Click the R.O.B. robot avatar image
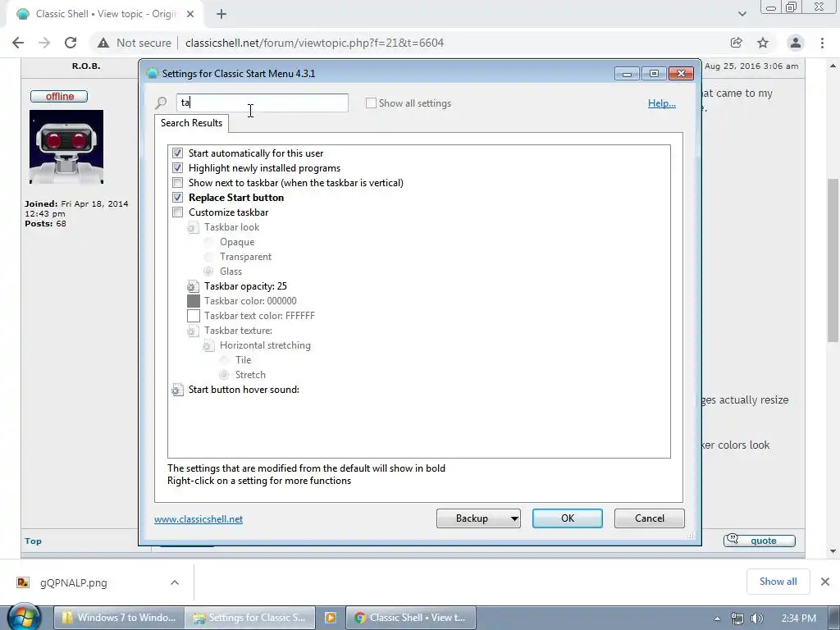 pos(66,147)
